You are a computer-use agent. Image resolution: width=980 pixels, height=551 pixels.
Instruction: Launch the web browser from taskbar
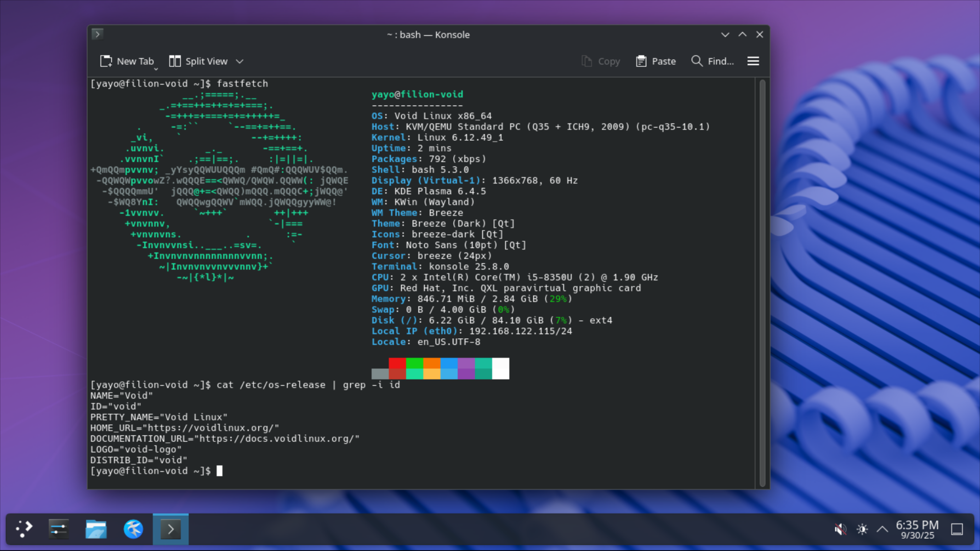point(133,529)
